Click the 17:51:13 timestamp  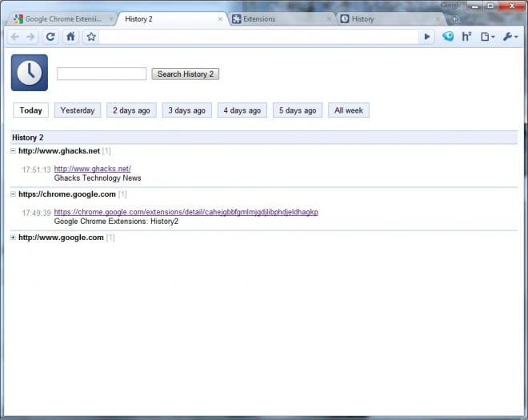coord(36,170)
